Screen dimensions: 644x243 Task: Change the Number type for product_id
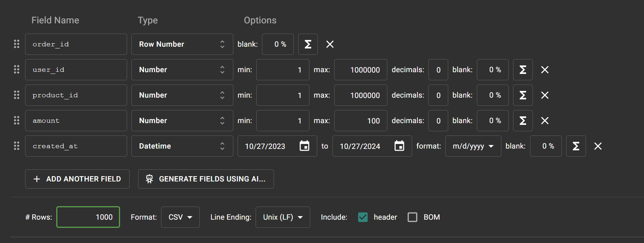coord(182,95)
